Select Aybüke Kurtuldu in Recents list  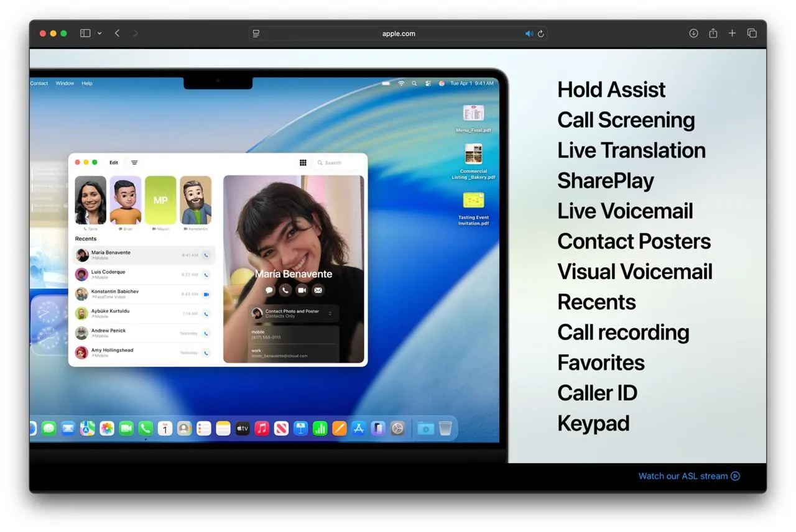144,313
